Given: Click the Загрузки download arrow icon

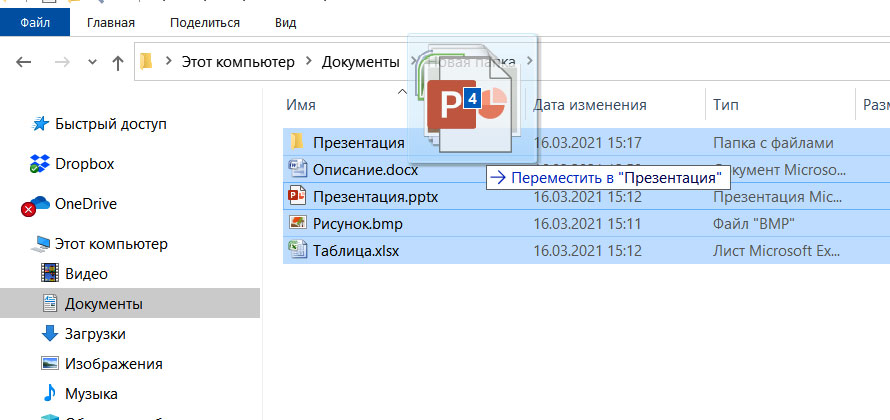Looking at the screenshot, I should tap(51, 333).
